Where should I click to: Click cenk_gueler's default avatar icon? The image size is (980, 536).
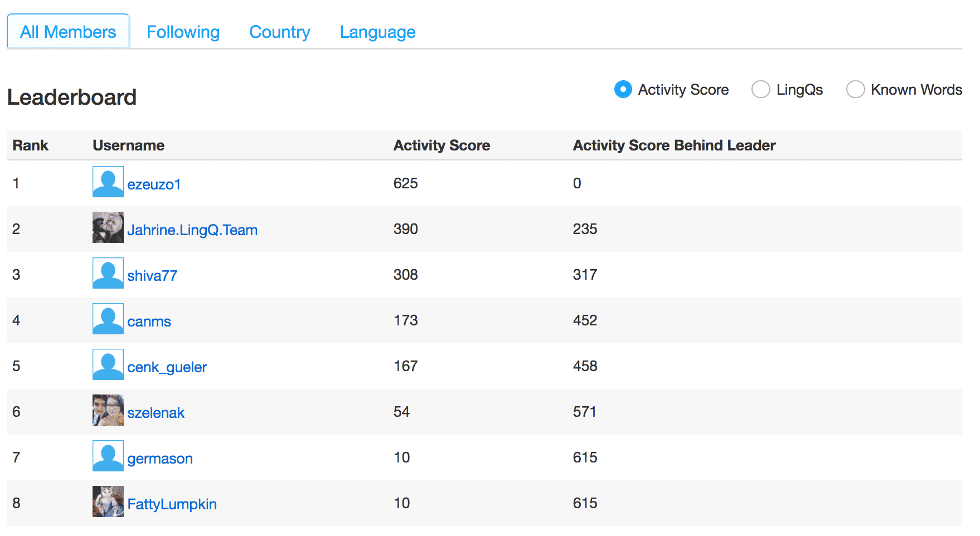pyautogui.click(x=108, y=365)
